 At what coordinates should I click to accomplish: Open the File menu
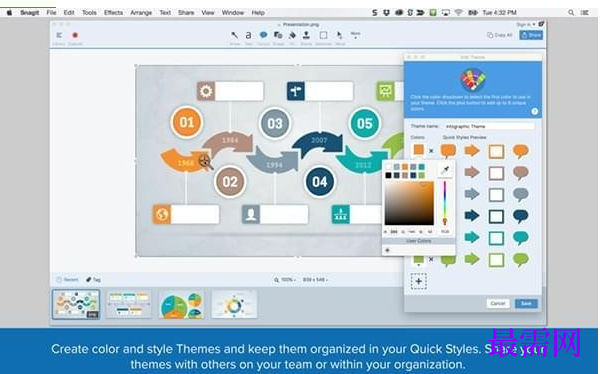coord(51,13)
